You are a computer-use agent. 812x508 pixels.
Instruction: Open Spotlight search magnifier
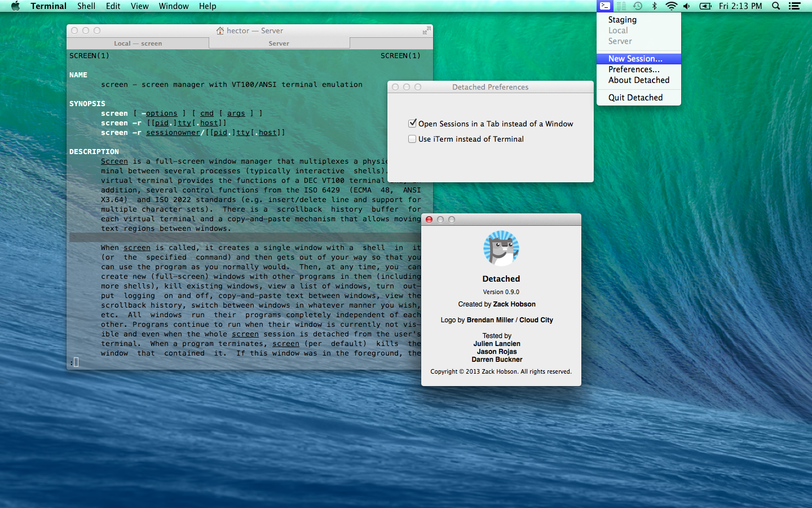coord(776,6)
